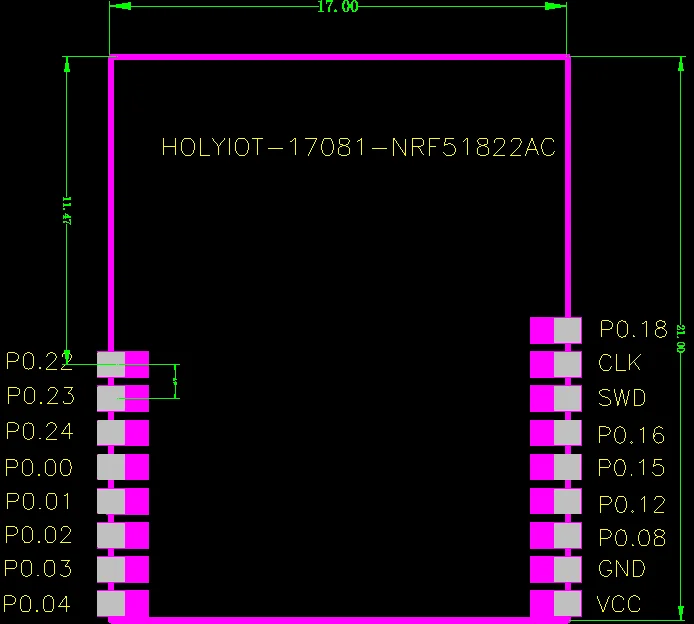694x624 pixels.
Task: Click the pad beside P0.02
Action: (123, 535)
